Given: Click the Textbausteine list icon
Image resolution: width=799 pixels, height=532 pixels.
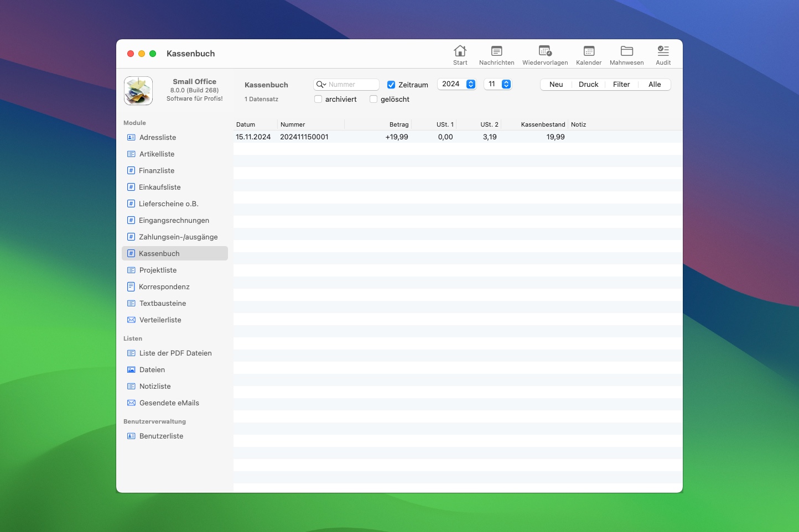Looking at the screenshot, I should click(131, 303).
